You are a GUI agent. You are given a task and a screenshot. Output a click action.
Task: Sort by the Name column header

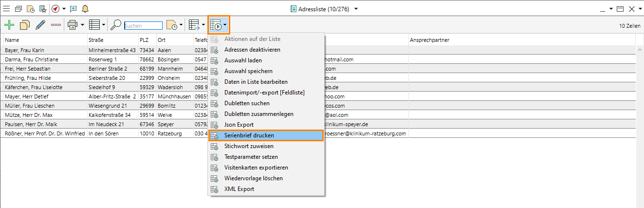[45, 39]
